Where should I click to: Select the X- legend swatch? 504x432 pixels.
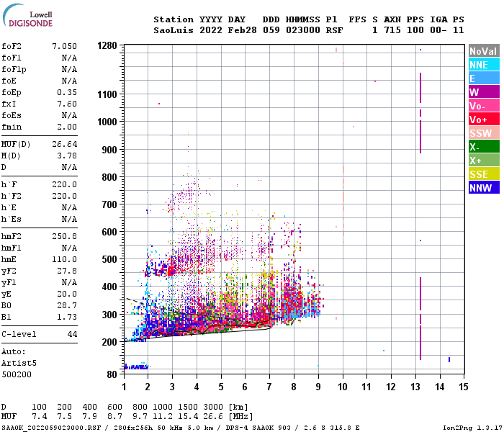pyautogui.click(x=484, y=147)
